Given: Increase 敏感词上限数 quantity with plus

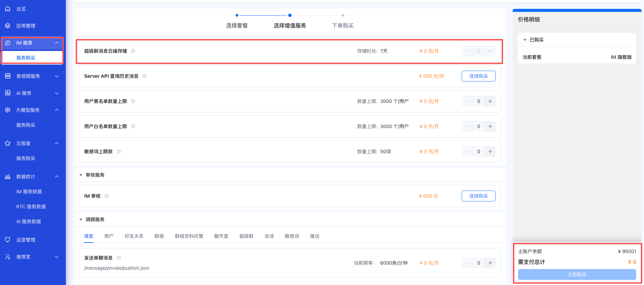Looking at the screenshot, I should [490, 152].
